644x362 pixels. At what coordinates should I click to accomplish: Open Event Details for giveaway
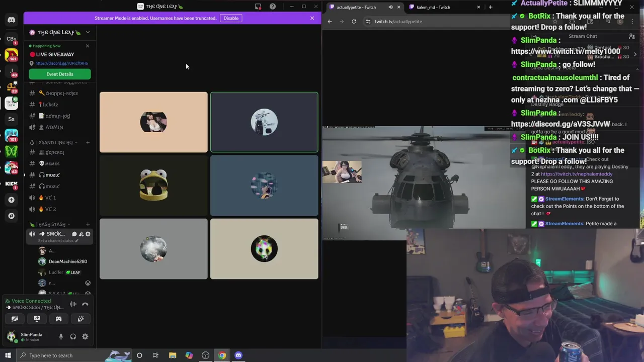(59, 74)
